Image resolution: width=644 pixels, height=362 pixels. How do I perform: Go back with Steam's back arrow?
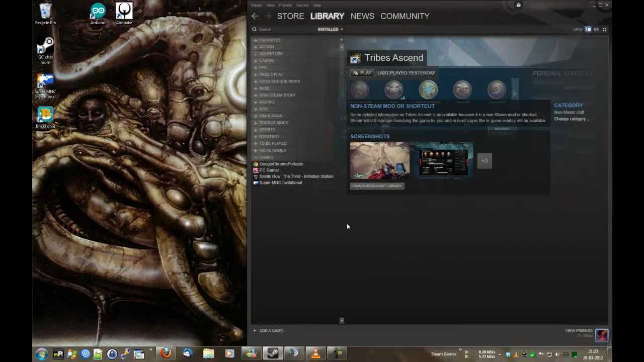tap(255, 16)
